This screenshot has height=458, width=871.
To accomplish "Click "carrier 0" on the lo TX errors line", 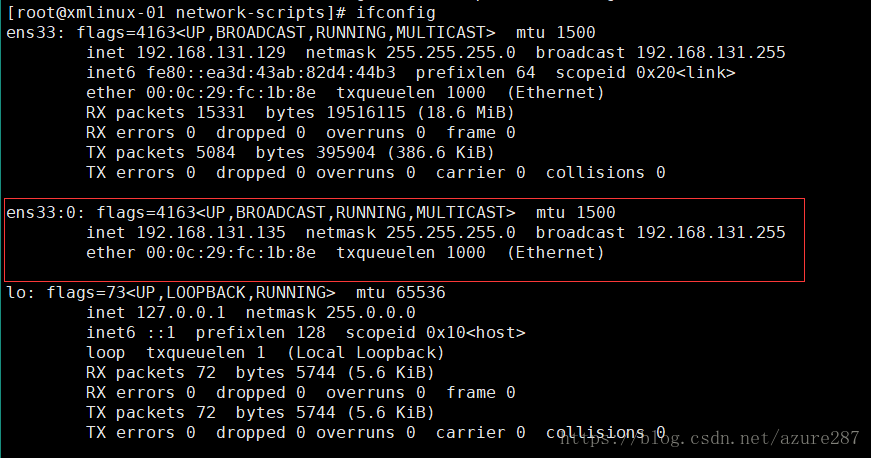I will [481, 432].
